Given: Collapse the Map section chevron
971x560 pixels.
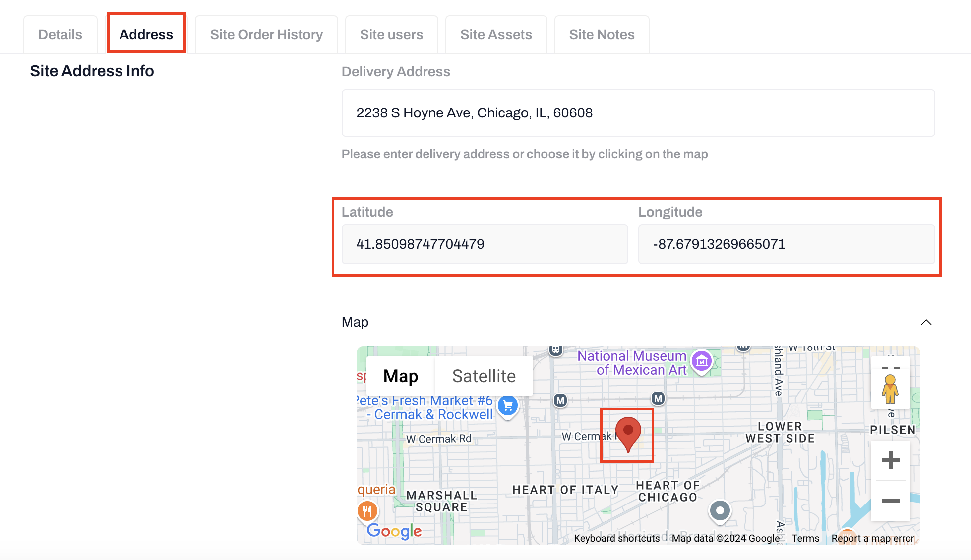Looking at the screenshot, I should 926,322.
